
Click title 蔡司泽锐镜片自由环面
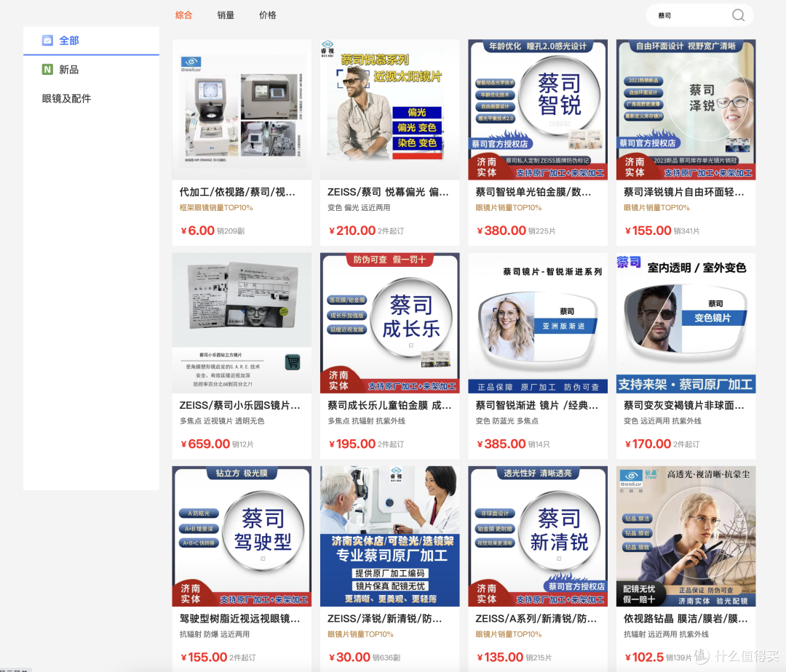pos(683,192)
